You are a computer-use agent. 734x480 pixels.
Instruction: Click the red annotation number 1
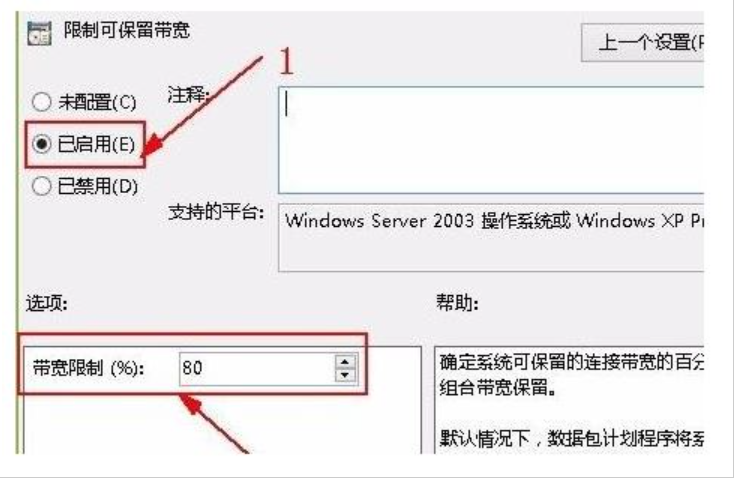point(286,61)
